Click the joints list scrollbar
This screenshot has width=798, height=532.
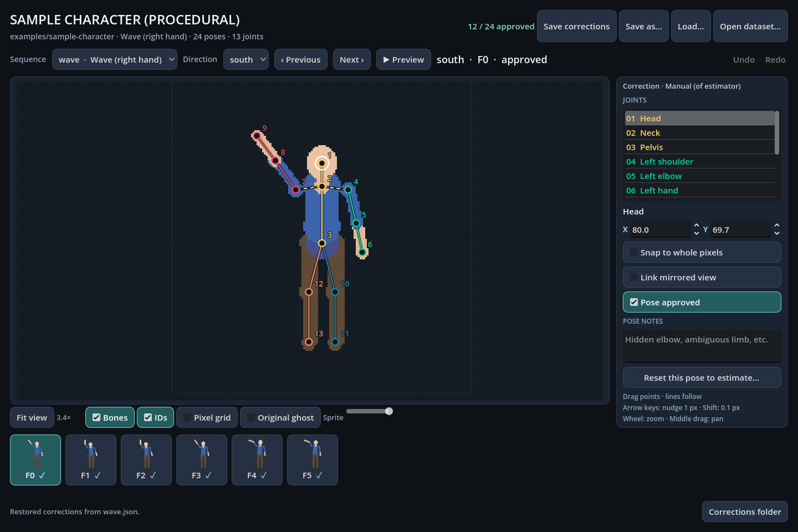point(777,133)
